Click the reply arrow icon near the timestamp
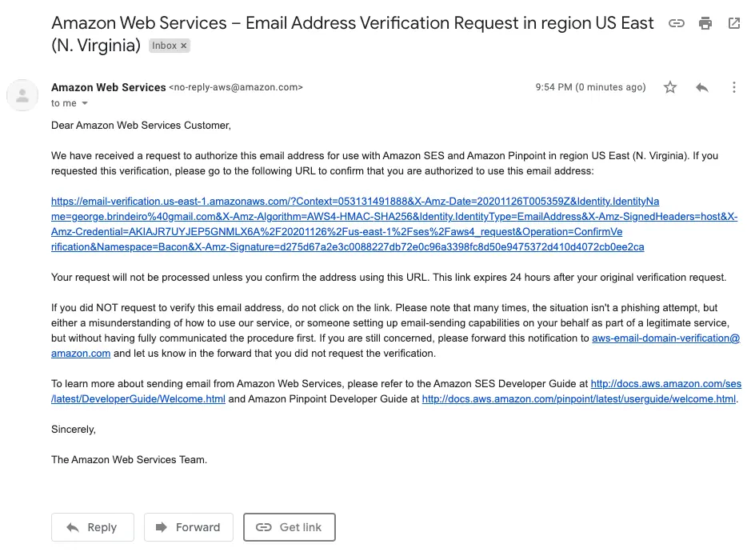 [702, 87]
